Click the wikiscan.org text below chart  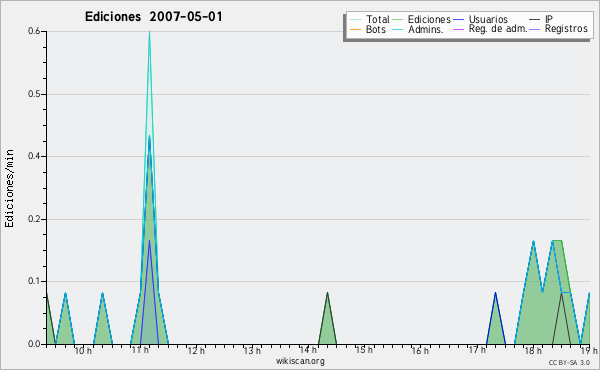[x=300, y=361]
